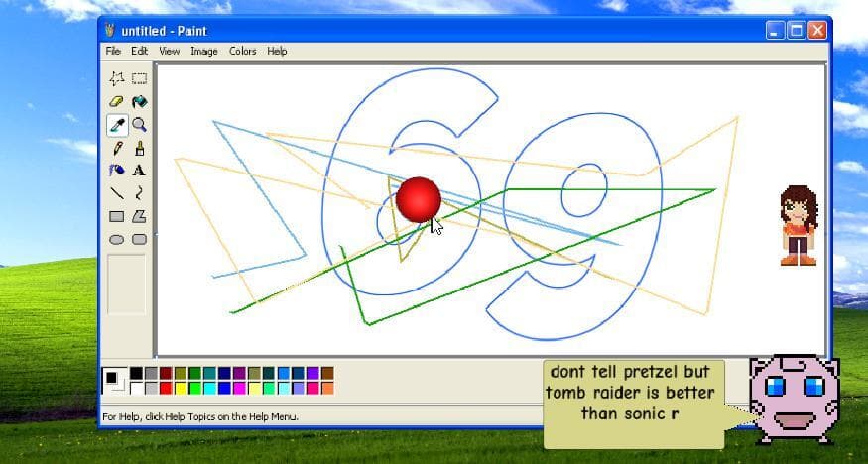Select the Text tool

point(140,171)
